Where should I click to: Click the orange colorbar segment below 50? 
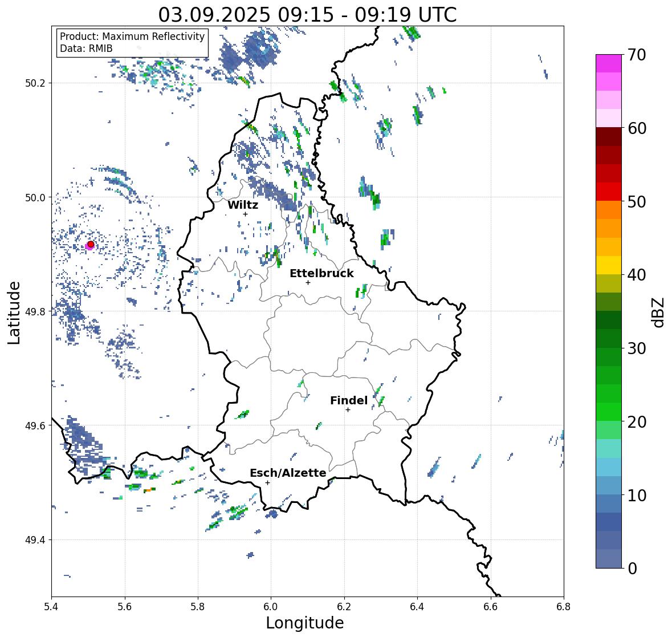click(x=609, y=210)
